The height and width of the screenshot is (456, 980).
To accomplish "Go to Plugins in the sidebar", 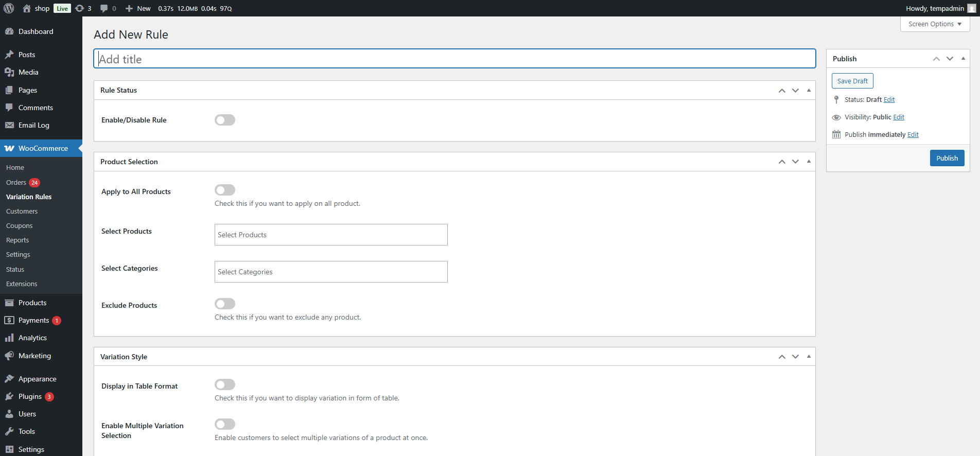I will [x=30, y=396].
